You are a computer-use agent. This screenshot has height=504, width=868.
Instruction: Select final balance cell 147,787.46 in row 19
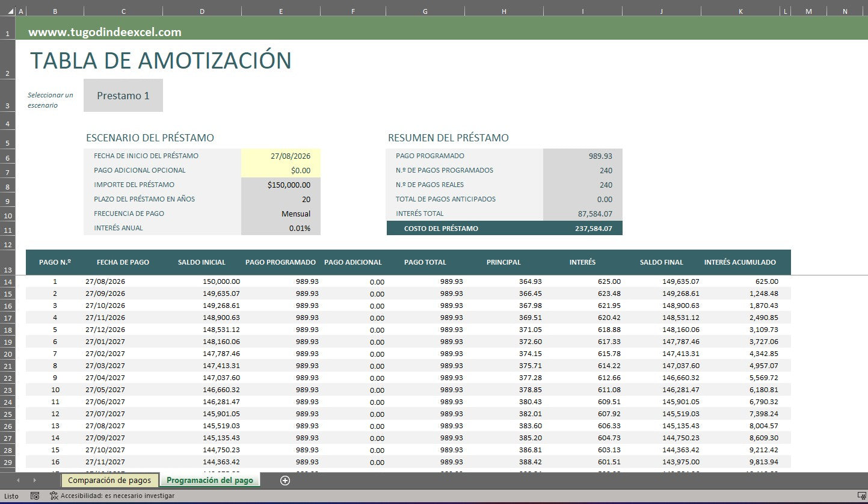[x=662, y=342]
